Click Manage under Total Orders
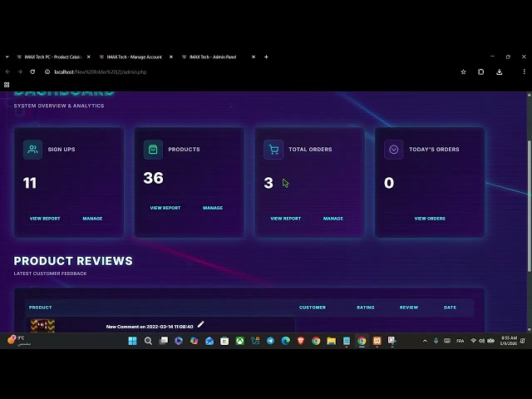The image size is (532, 399). 332,219
